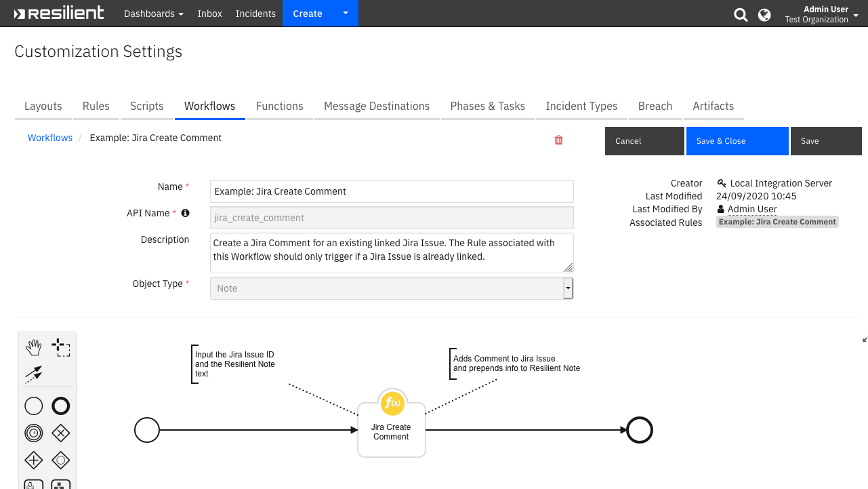Click the Description resize handle corner

tap(569, 268)
